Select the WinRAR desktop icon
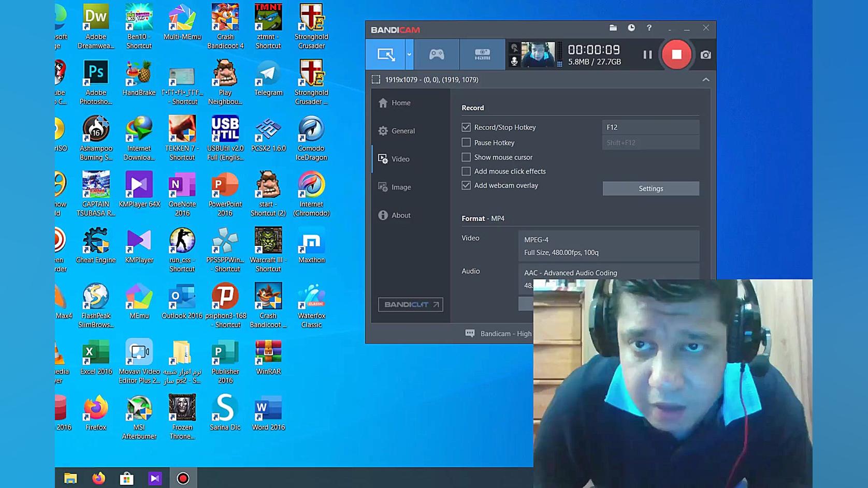This screenshot has height=488, width=868. 268,357
